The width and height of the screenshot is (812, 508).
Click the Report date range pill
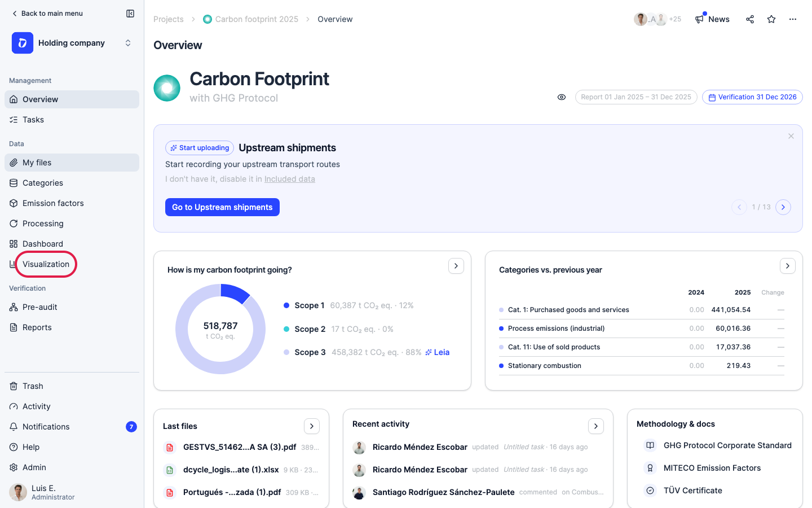click(636, 97)
